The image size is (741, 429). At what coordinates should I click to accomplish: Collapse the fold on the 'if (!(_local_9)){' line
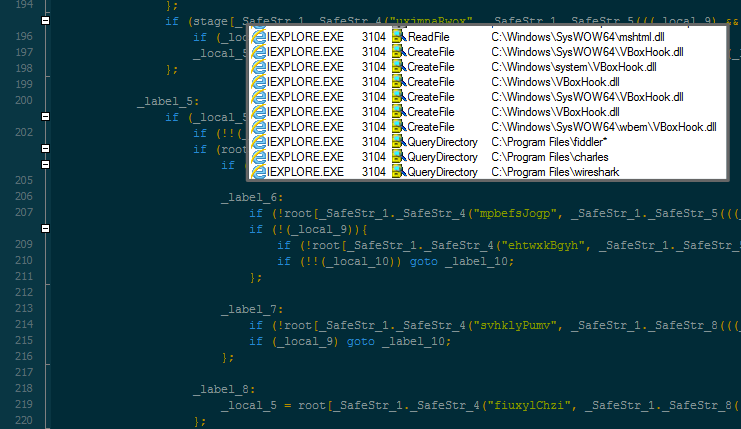pos(45,229)
